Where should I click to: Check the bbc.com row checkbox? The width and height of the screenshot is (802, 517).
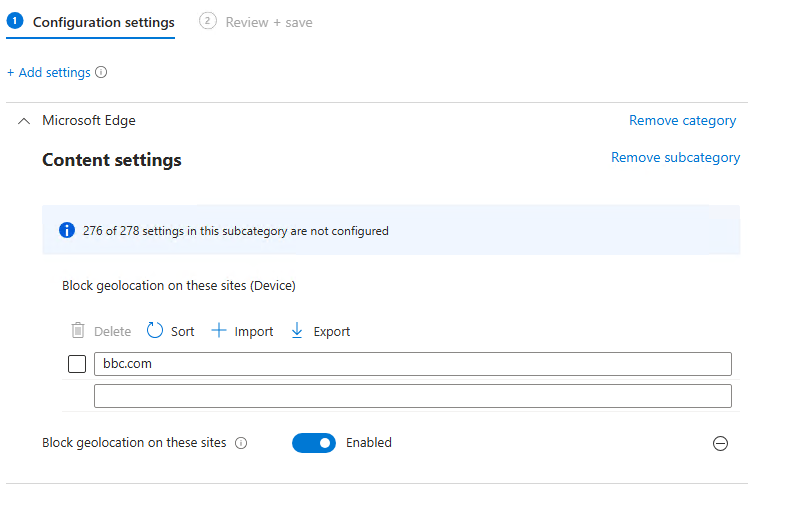coord(77,364)
